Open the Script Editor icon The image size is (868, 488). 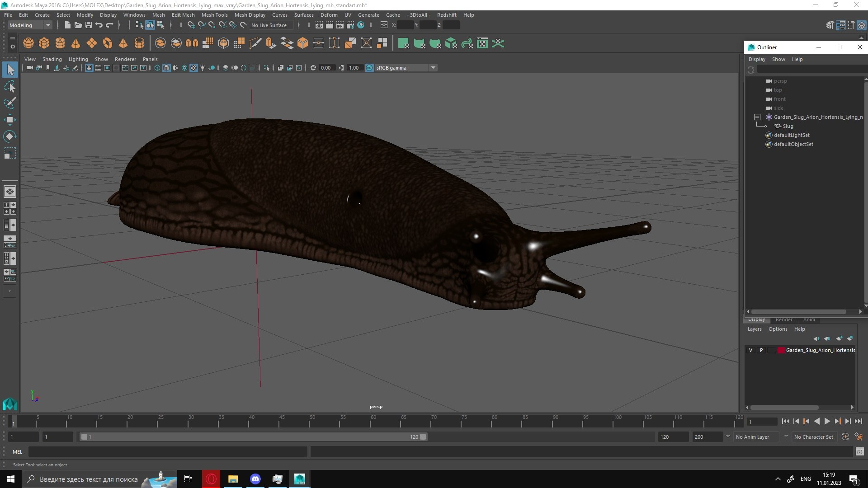[859, 451]
